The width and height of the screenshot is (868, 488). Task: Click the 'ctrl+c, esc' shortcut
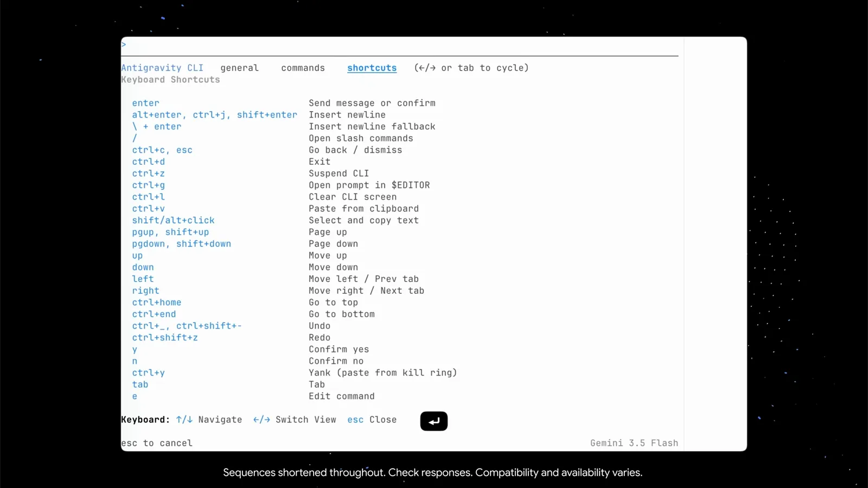162,150
